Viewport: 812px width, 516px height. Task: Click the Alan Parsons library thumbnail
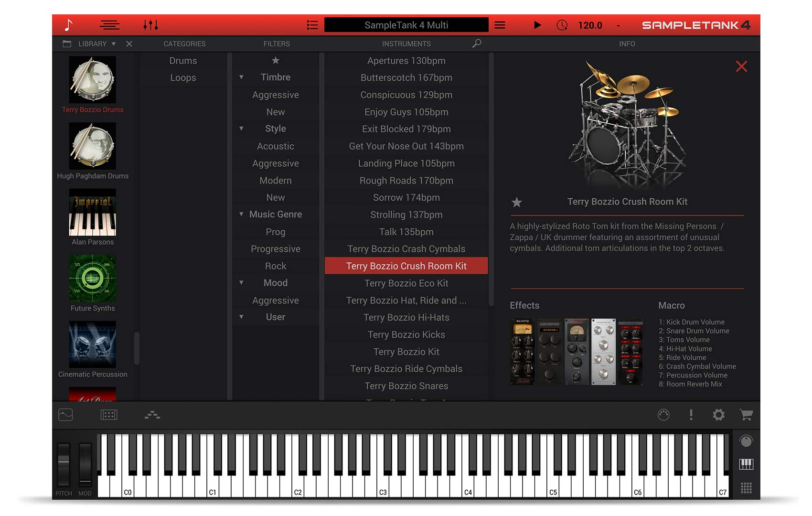(92, 214)
